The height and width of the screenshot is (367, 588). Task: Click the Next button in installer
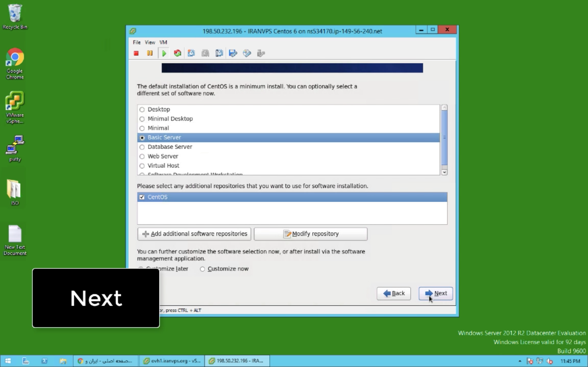pyautogui.click(x=436, y=293)
